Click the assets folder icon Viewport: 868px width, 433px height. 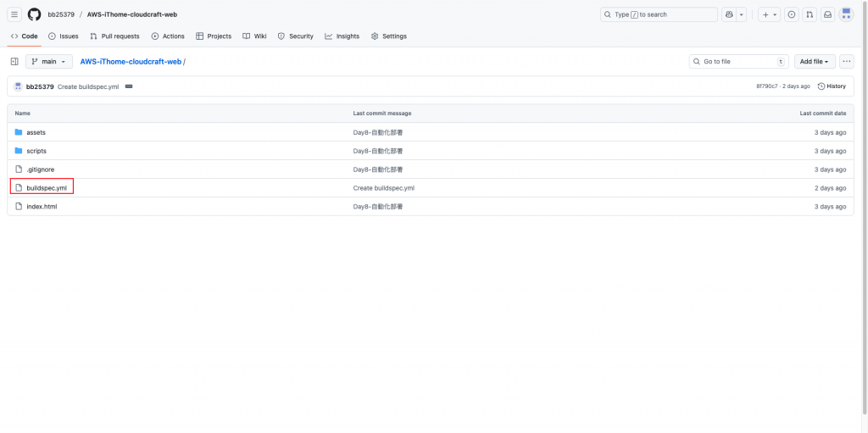19,132
